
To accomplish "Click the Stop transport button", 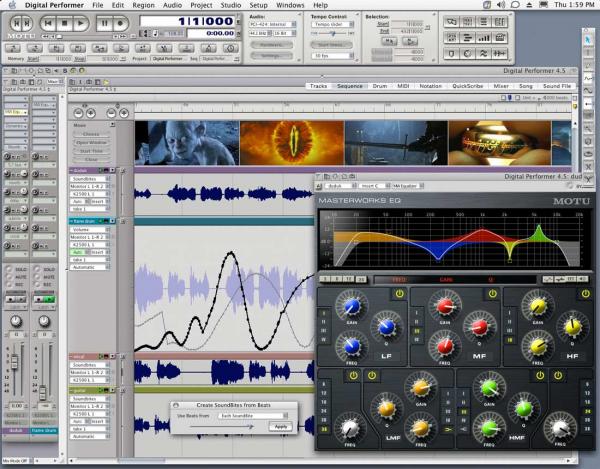I will coord(65,22).
